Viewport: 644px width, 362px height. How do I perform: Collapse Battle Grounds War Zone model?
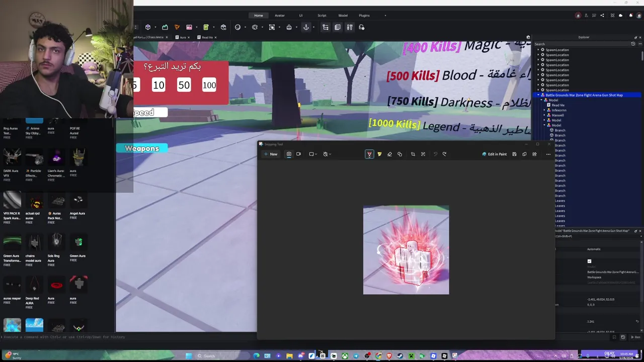[538, 95]
